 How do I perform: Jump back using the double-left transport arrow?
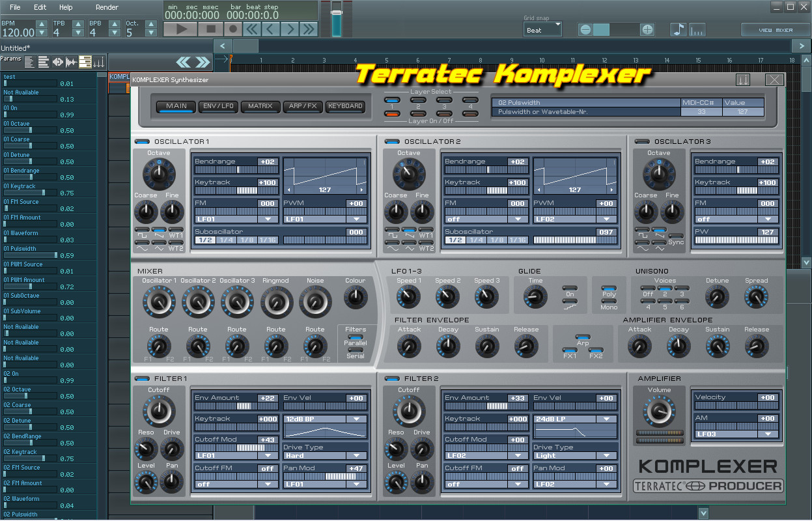point(252,29)
